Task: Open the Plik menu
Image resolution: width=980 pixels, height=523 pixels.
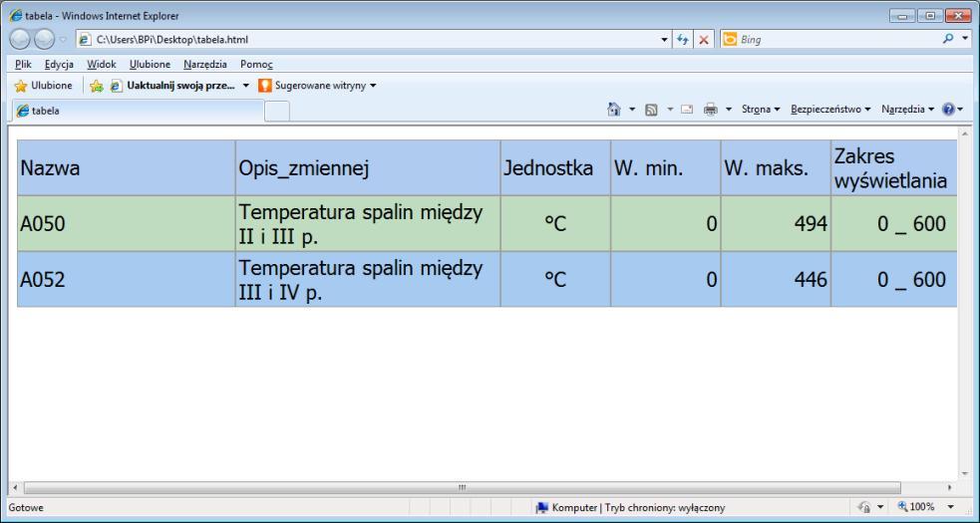Action: (x=23, y=64)
